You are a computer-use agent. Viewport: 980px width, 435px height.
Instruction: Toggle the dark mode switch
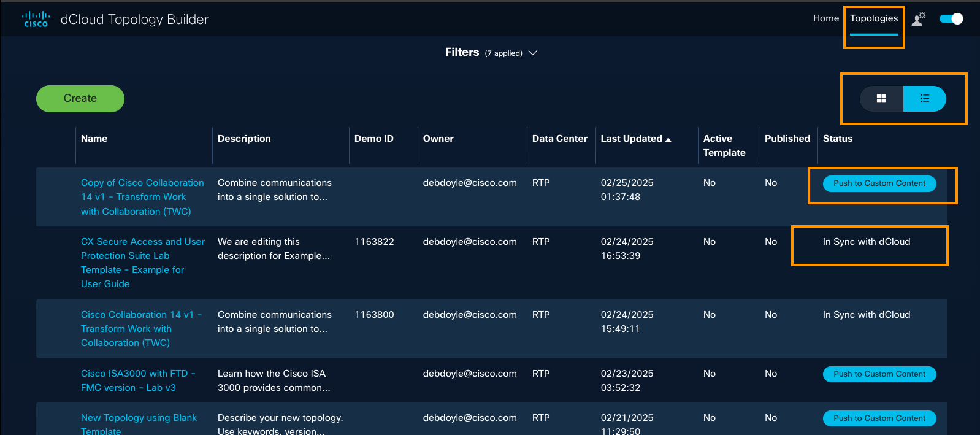951,19
